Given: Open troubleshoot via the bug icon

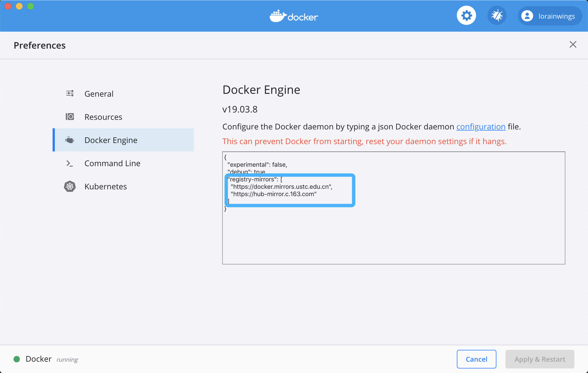Looking at the screenshot, I should pos(497,16).
